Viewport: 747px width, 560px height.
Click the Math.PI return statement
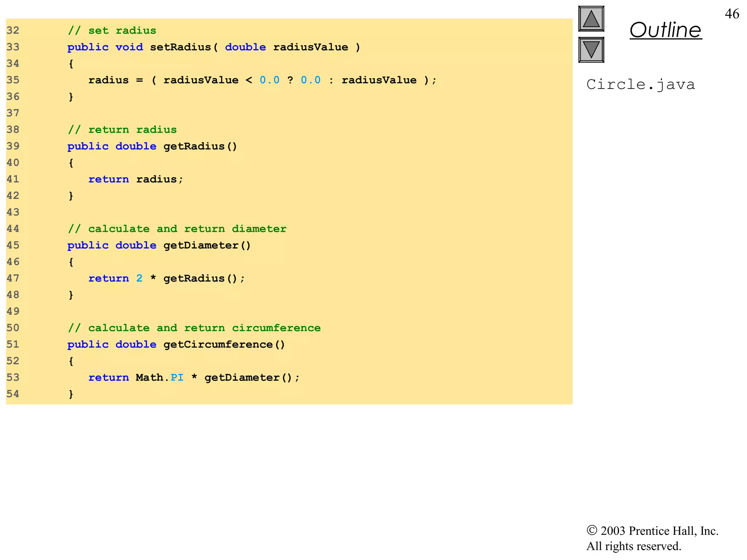[194, 378]
